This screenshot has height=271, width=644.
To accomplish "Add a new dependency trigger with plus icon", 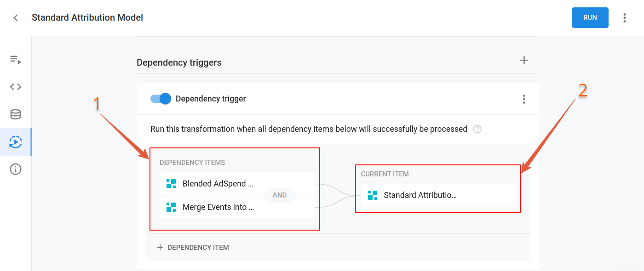I will coord(524,60).
